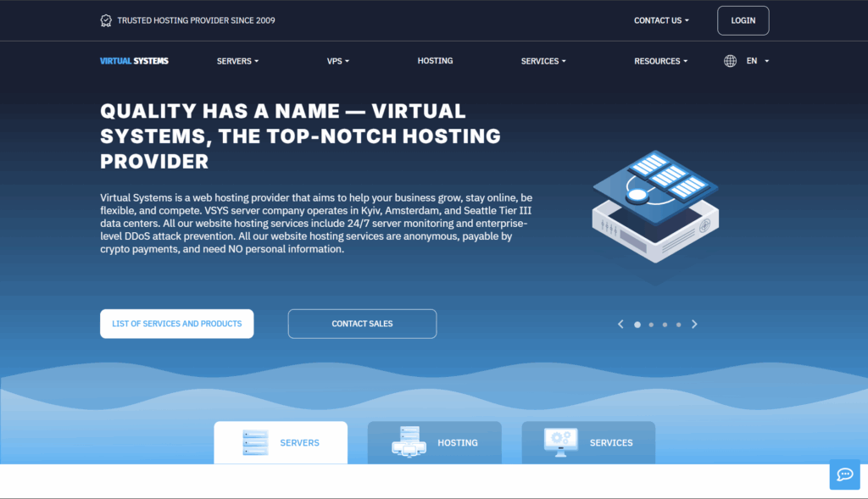Click the server rack icon in Servers tab
The height and width of the screenshot is (499, 868).
click(x=255, y=443)
